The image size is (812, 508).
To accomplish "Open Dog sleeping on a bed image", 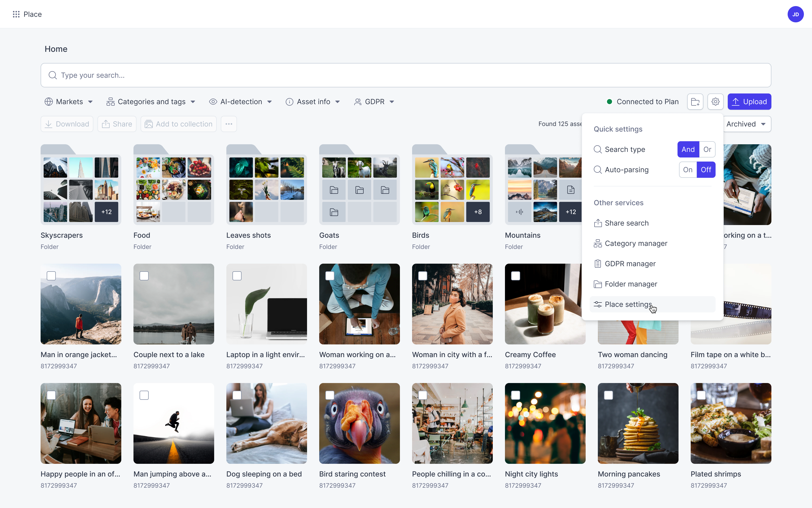I will [x=266, y=423].
